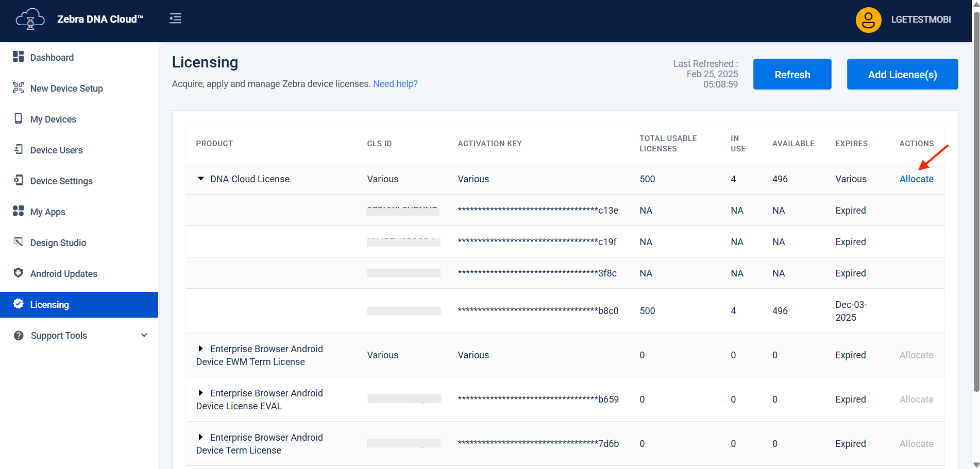Screen dimensions: 980x469
Task: Expand Enterprise Browser Android Device License EVAL
Action: tap(201, 393)
